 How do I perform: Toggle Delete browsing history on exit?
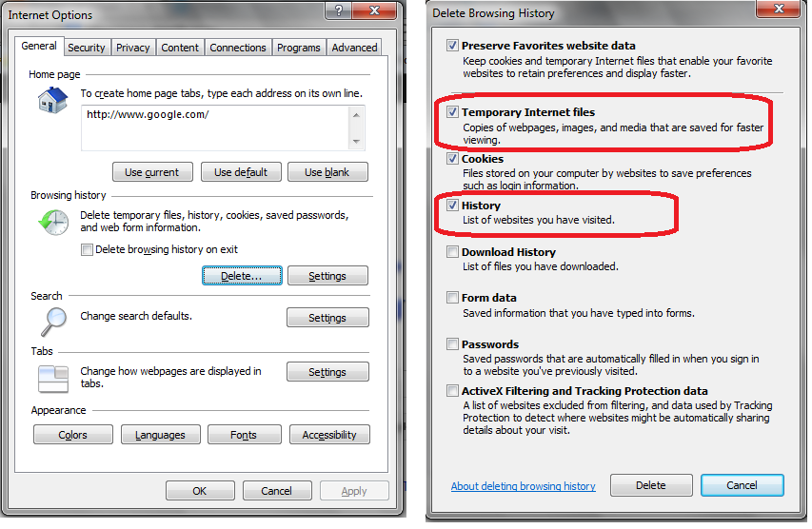pyautogui.click(x=87, y=250)
